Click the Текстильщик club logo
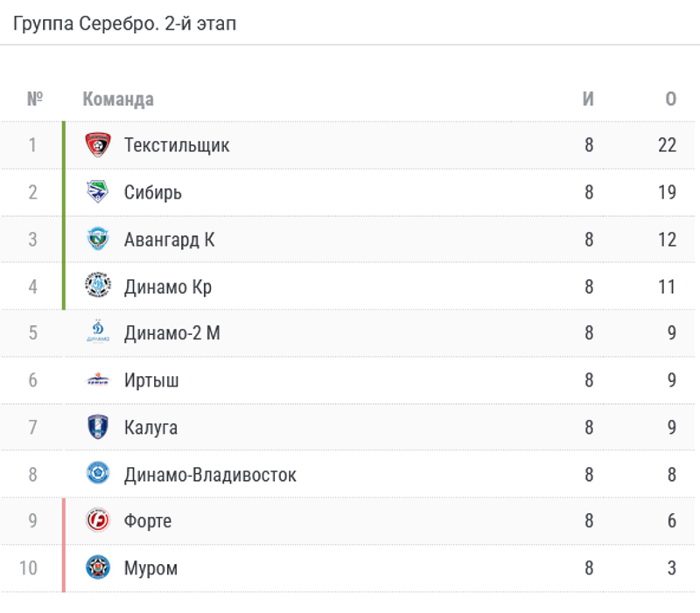The image size is (700, 613). [x=98, y=145]
